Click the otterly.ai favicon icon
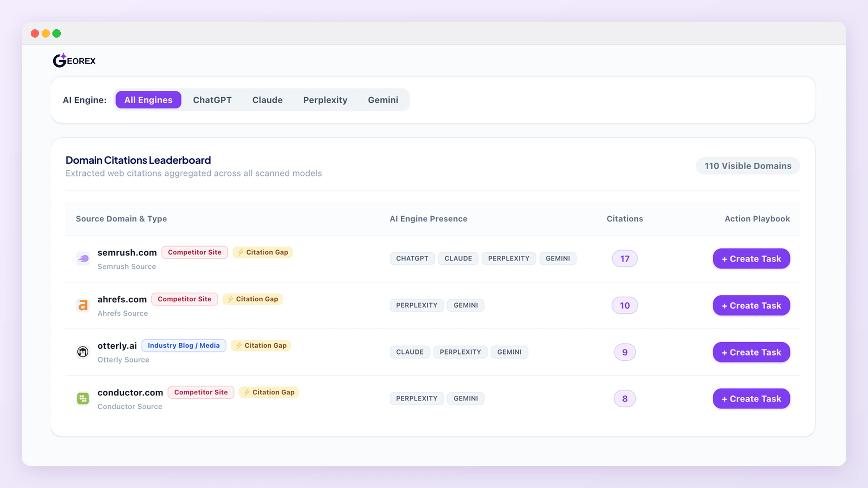The image size is (868, 488). (83, 352)
